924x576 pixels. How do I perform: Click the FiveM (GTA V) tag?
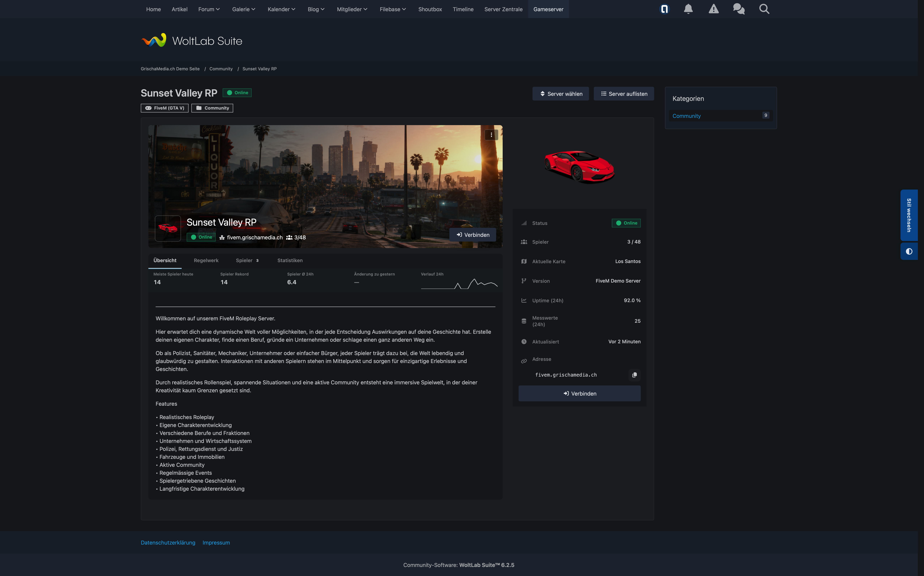pyautogui.click(x=164, y=108)
